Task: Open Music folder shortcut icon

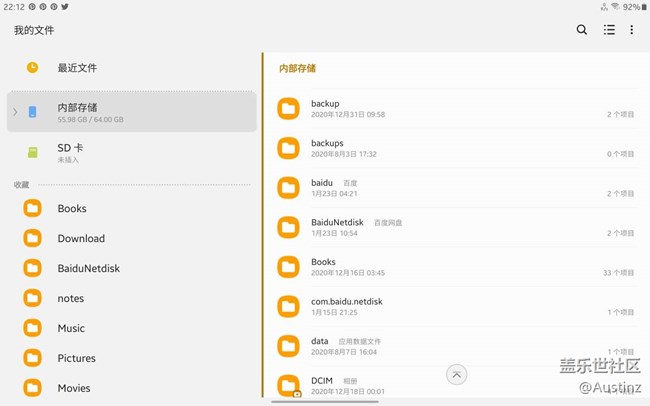Action: tap(33, 328)
